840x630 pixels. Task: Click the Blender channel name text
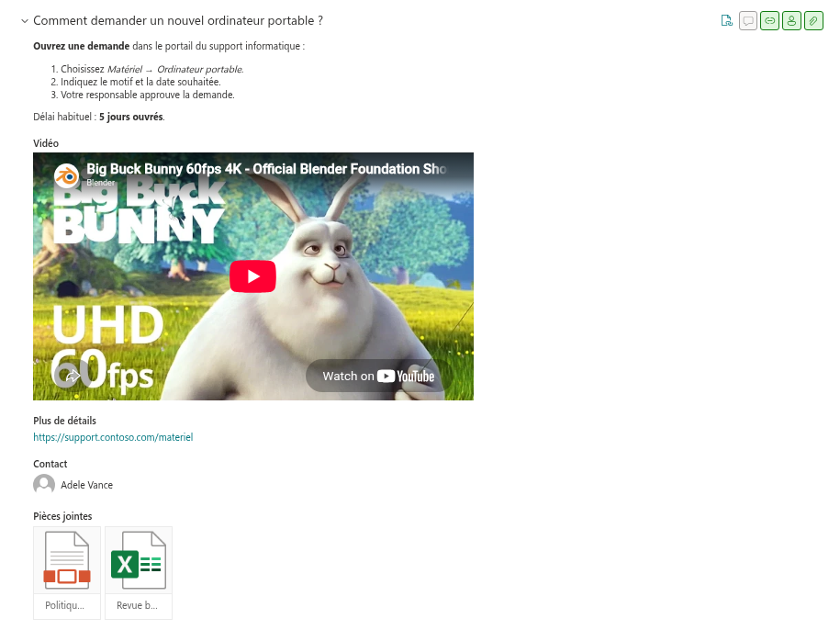point(101,183)
